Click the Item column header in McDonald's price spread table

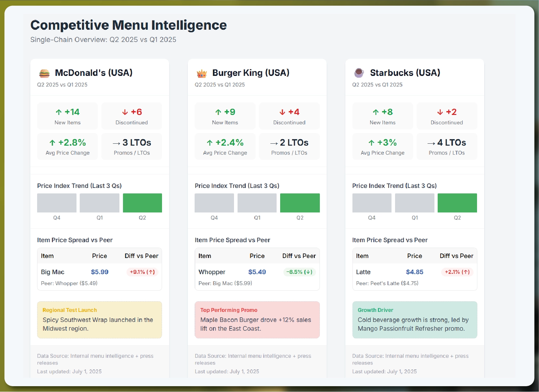pos(47,256)
